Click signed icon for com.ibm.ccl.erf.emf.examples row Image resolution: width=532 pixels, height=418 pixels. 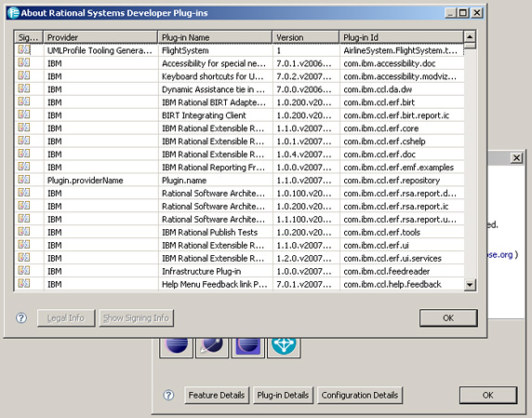[24, 167]
